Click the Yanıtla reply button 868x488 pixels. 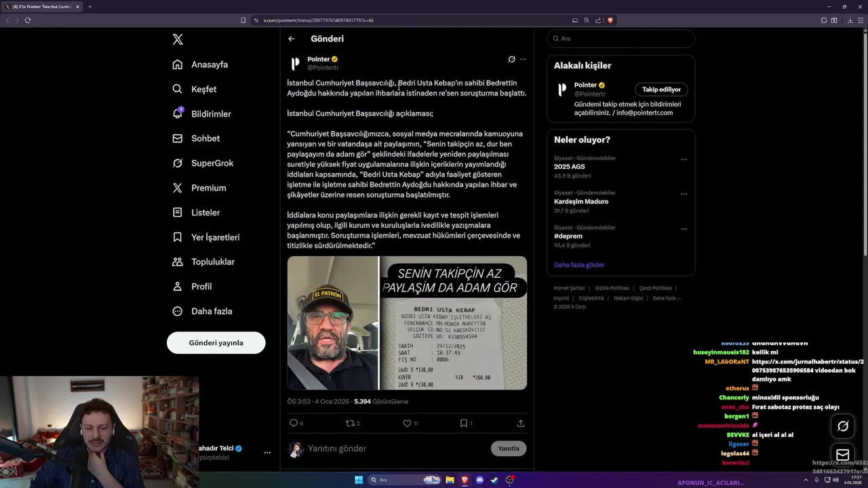(509, 449)
